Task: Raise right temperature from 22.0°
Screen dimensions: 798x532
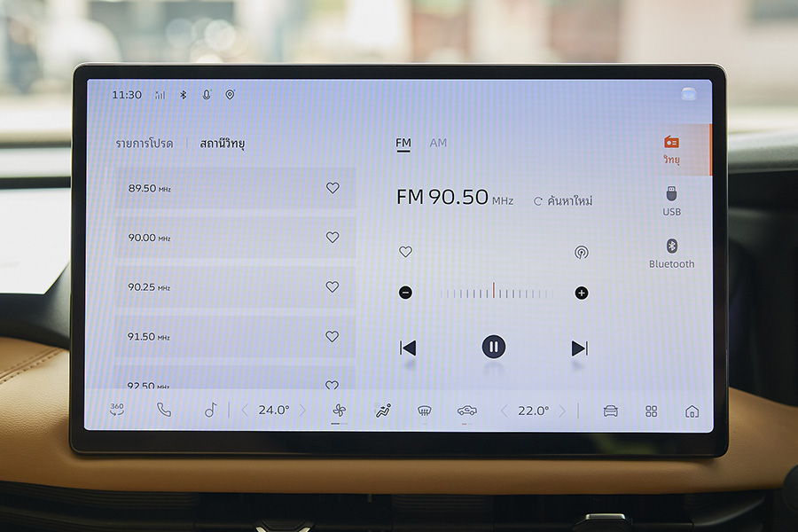Action: [x=562, y=411]
